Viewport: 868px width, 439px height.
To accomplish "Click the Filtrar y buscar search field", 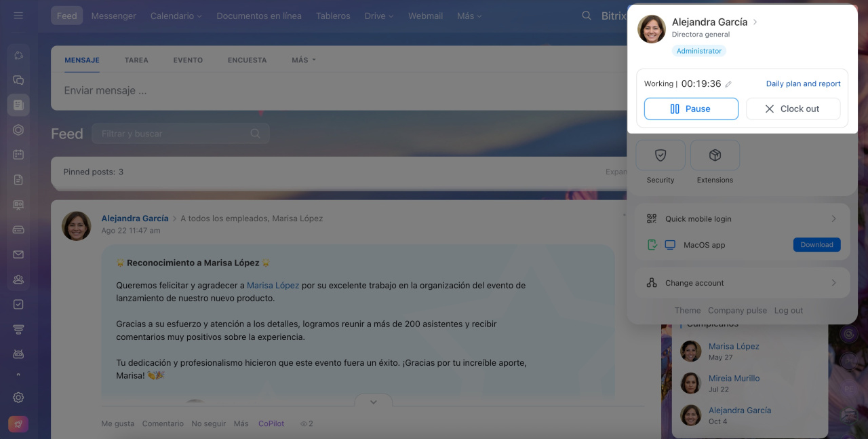I will [174, 134].
